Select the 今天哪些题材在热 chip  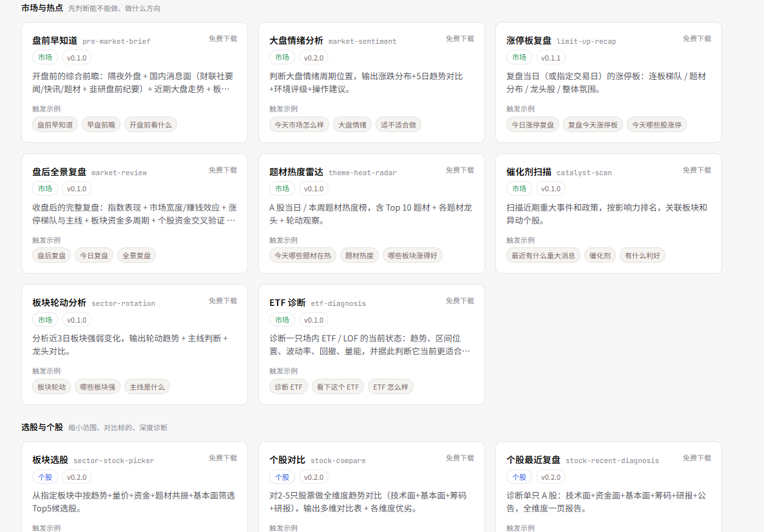(303, 255)
